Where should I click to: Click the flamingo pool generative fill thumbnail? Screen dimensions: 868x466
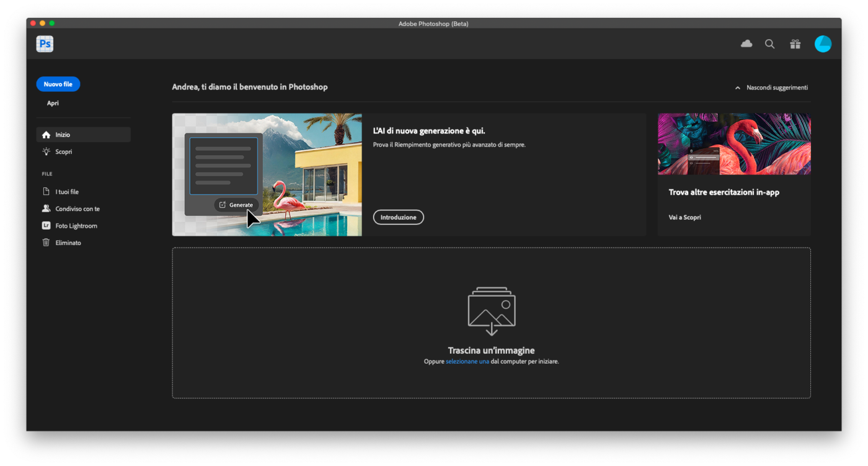pos(267,174)
